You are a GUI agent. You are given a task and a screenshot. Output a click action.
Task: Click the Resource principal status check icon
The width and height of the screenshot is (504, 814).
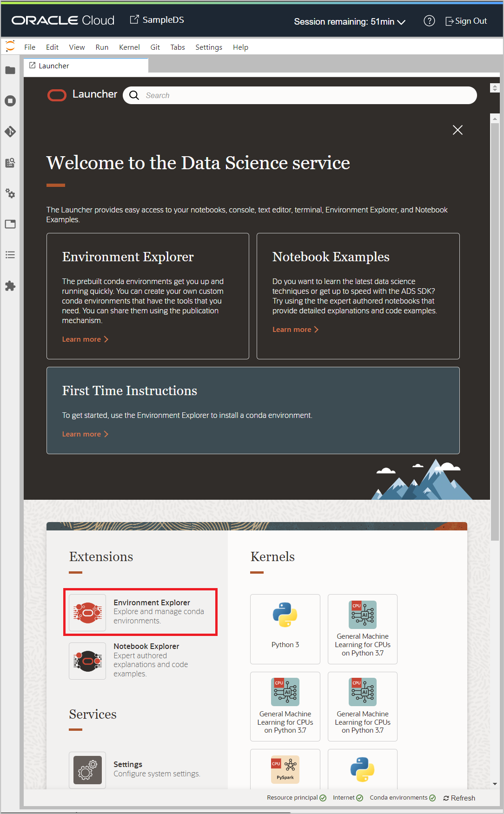click(x=323, y=798)
